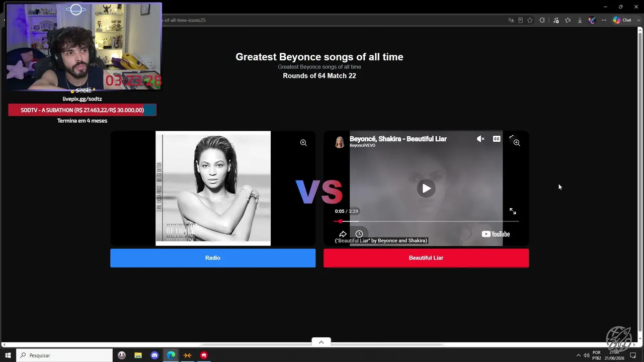This screenshot has height=362, width=644.
Task: Add this page to favorites with star icon
Action: click(x=530, y=20)
